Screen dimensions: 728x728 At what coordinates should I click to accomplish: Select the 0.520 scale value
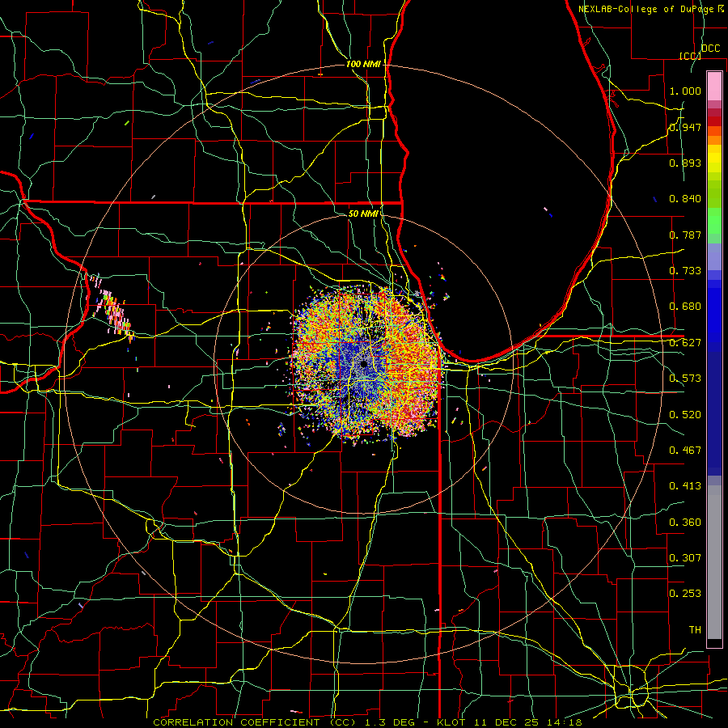pyautogui.click(x=685, y=415)
